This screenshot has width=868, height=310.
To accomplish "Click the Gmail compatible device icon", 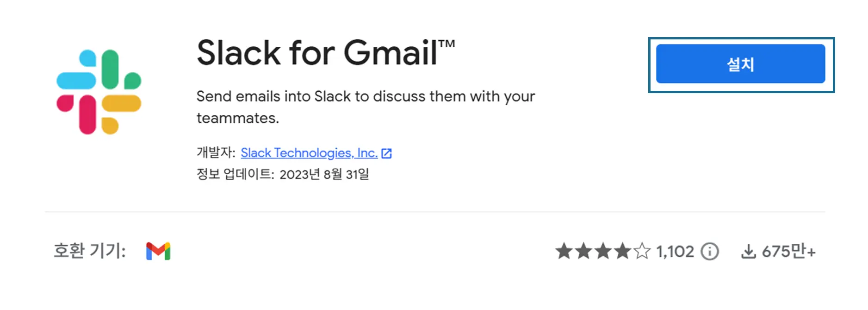I will point(158,251).
